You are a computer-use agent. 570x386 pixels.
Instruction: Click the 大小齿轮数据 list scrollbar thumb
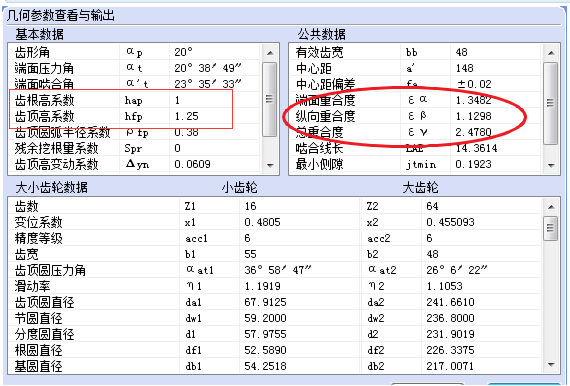pyautogui.click(x=551, y=228)
